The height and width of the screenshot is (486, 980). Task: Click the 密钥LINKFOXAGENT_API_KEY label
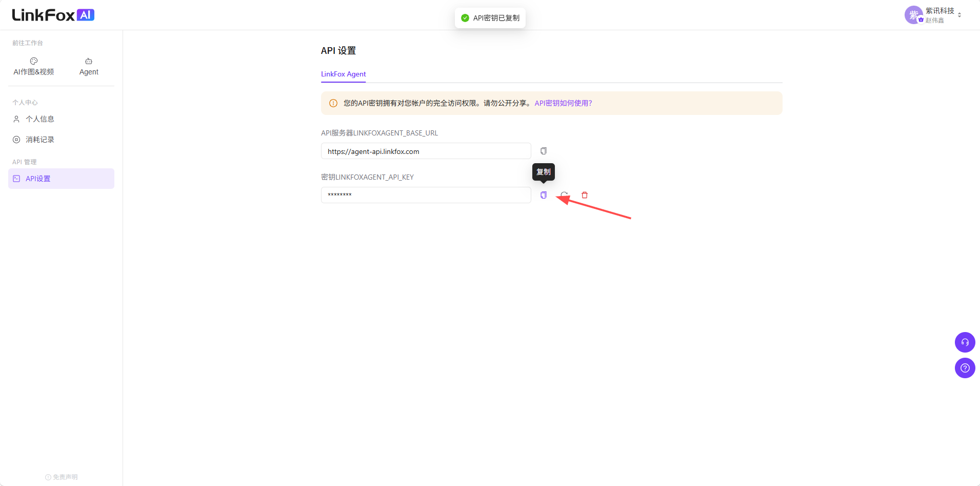(367, 177)
